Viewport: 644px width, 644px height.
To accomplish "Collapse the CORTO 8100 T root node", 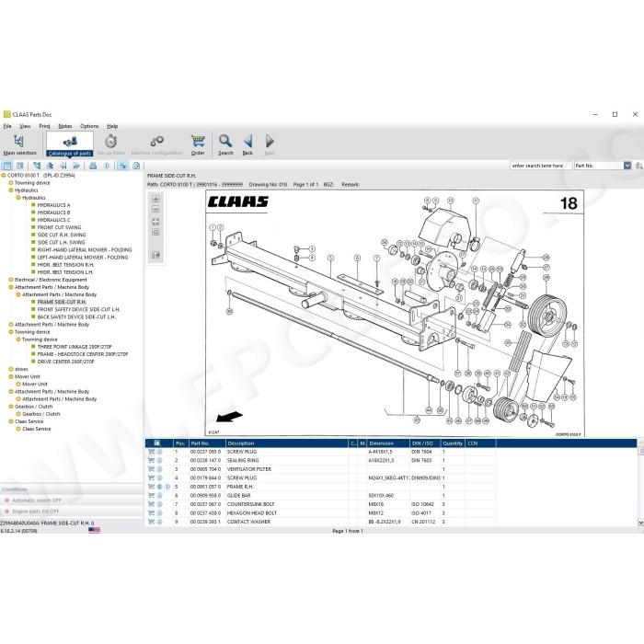I will click(4, 176).
